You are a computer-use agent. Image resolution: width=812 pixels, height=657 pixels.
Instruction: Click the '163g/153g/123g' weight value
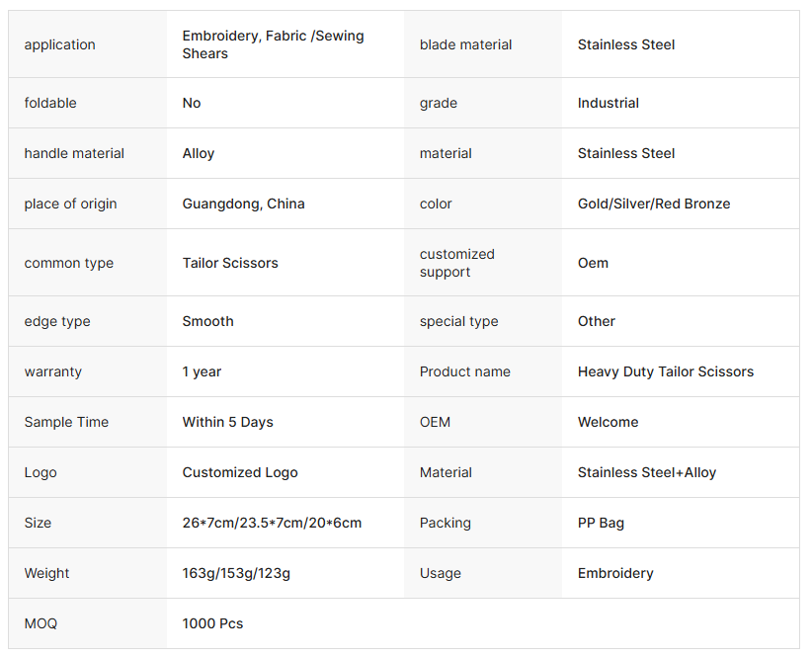[x=236, y=573]
